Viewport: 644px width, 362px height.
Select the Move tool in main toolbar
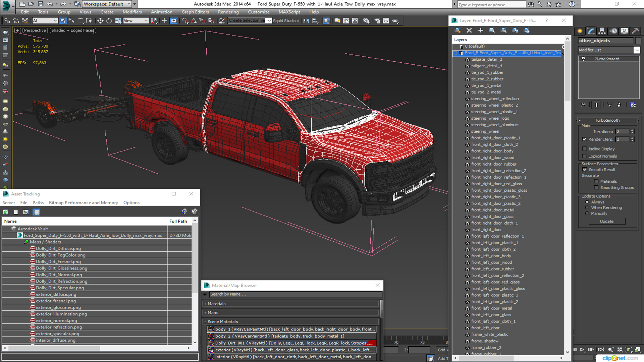point(100,21)
